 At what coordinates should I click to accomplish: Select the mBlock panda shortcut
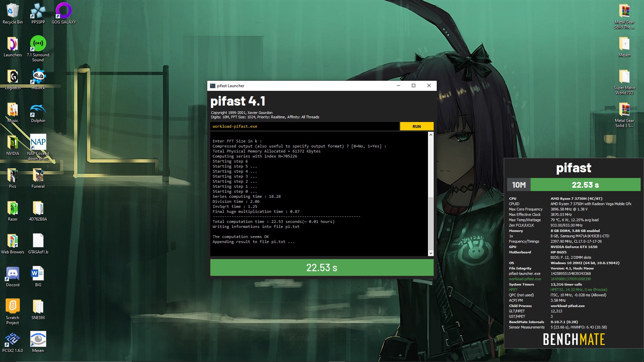click(x=38, y=79)
